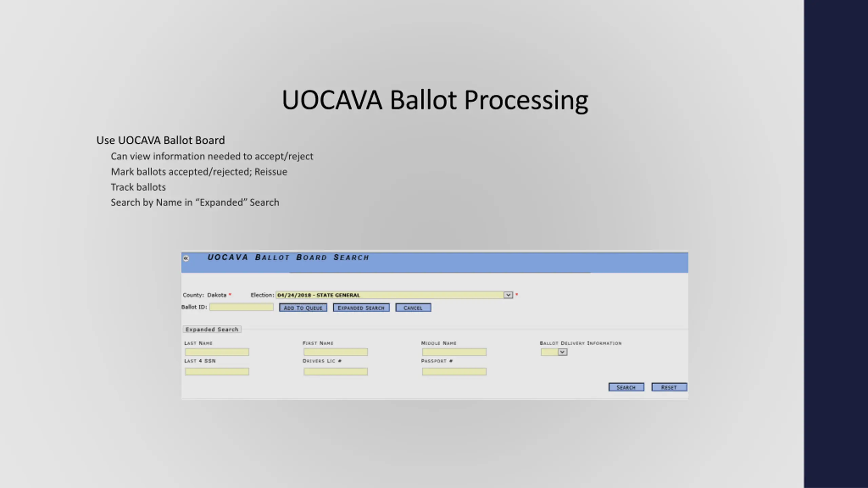This screenshot has height=488, width=868.
Task: Click the Reset button
Action: point(669,387)
